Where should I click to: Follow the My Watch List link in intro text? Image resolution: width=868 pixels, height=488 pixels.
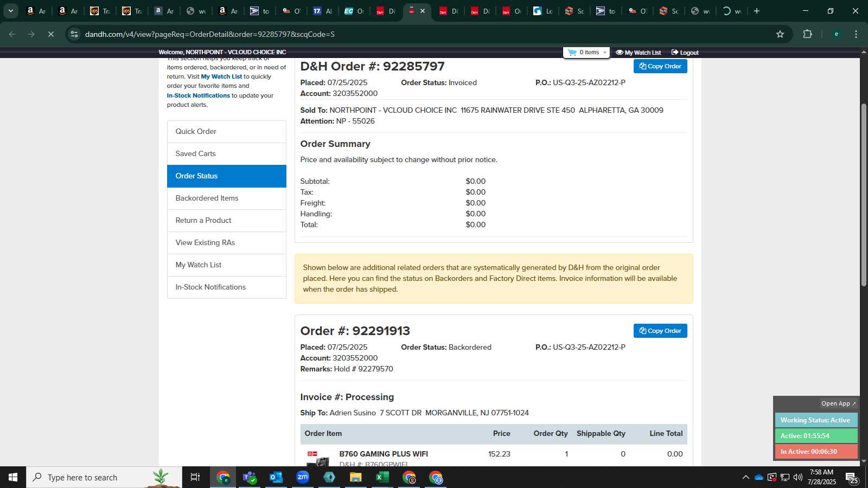tap(221, 76)
